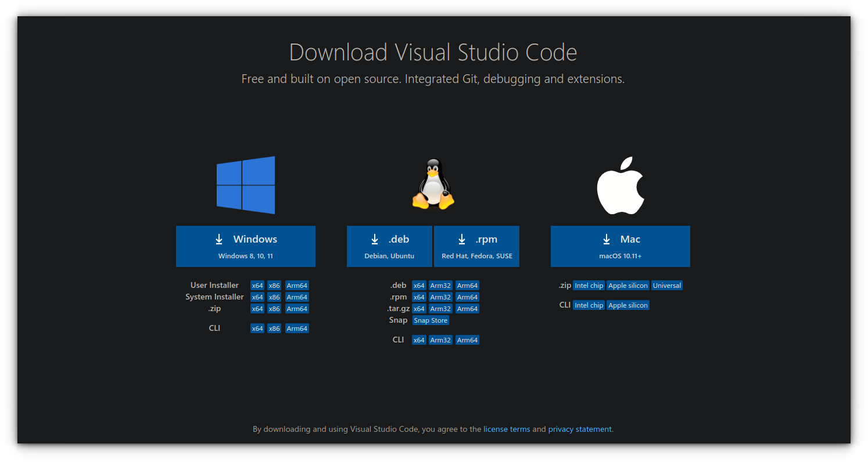Viewport: 868px width, 462px height.
Task: Click the download arrow on the .rpm button
Action: tap(462, 239)
